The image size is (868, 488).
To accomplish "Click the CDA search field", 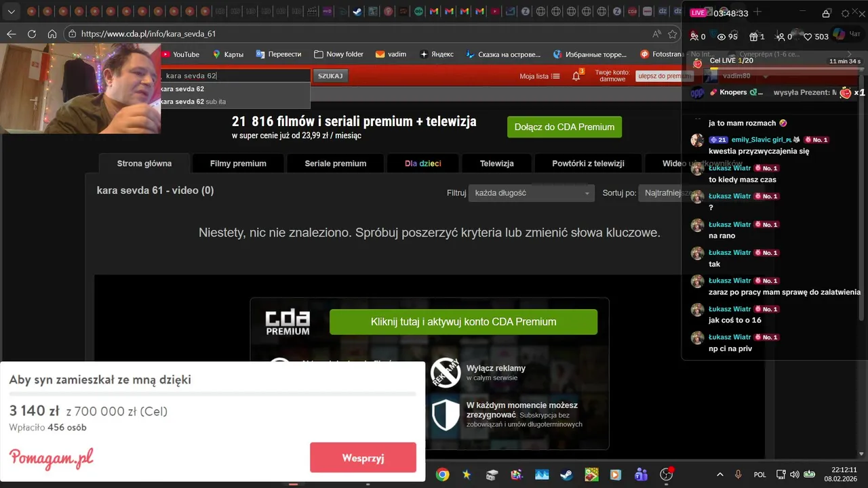I will 235,76.
